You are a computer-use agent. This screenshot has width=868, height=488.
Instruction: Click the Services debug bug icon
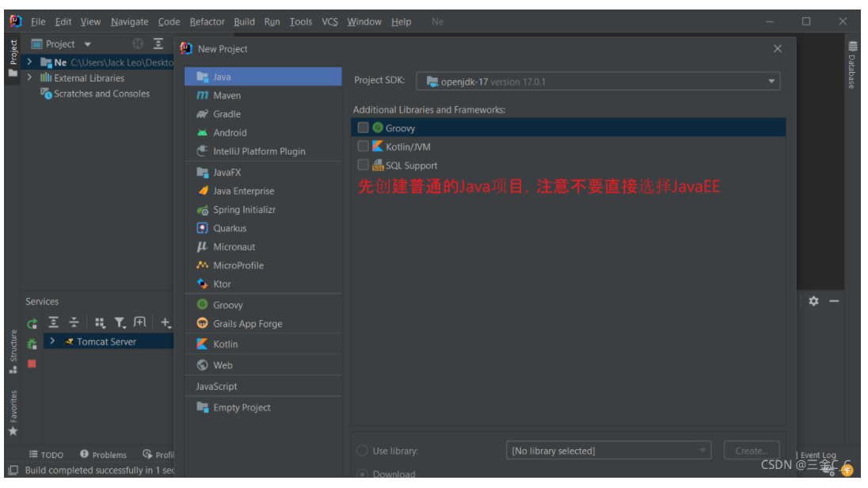click(32, 344)
